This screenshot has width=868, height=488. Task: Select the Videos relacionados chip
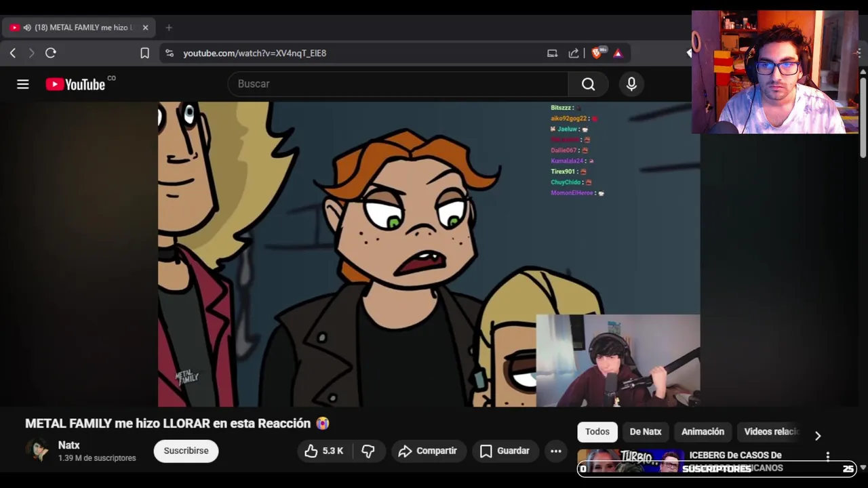[772, 432]
